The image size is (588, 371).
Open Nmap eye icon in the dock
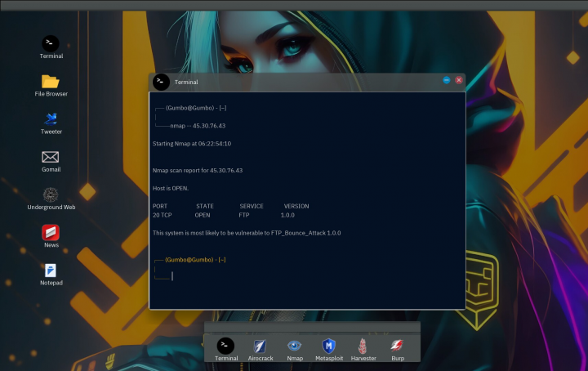[295, 346]
